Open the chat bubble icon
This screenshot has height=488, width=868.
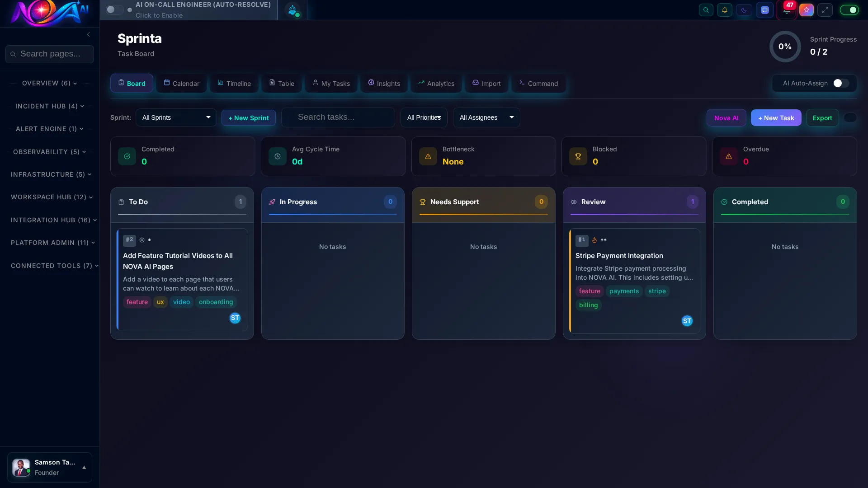[765, 9]
